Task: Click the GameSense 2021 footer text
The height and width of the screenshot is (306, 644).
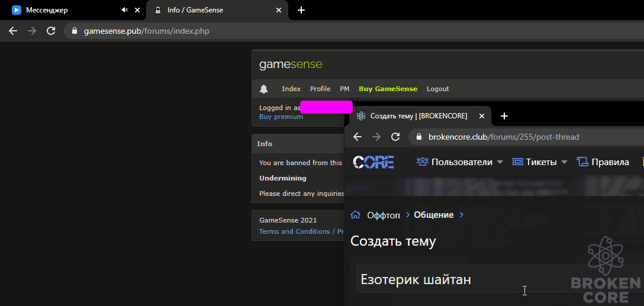Action: pos(288,220)
